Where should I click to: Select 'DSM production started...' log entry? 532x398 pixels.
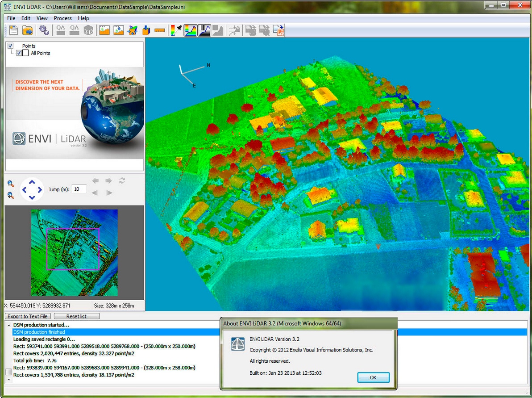point(41,325)
